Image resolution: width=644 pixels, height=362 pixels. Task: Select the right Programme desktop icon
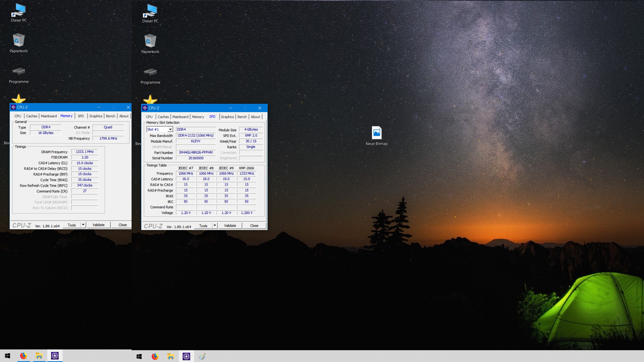pyautogui.click(x=150, y=73)
